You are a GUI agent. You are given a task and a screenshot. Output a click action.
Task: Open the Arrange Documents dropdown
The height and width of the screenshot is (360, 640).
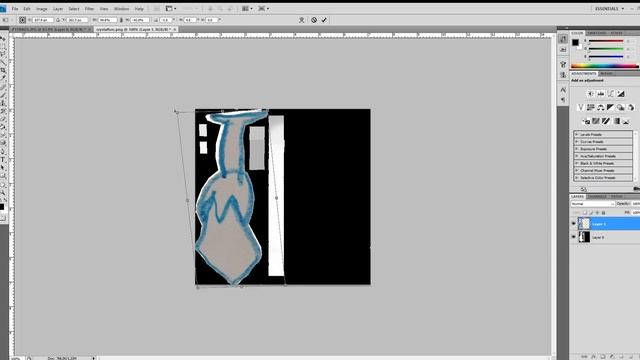[247, 9]
